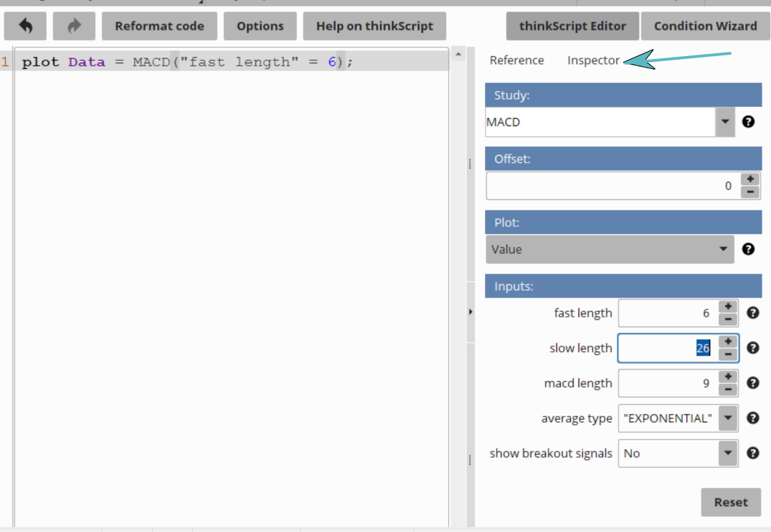Click help icon for slow length input
Image resolution: width=771 pixels, height=532 pixels.
(x=753, y=348)
